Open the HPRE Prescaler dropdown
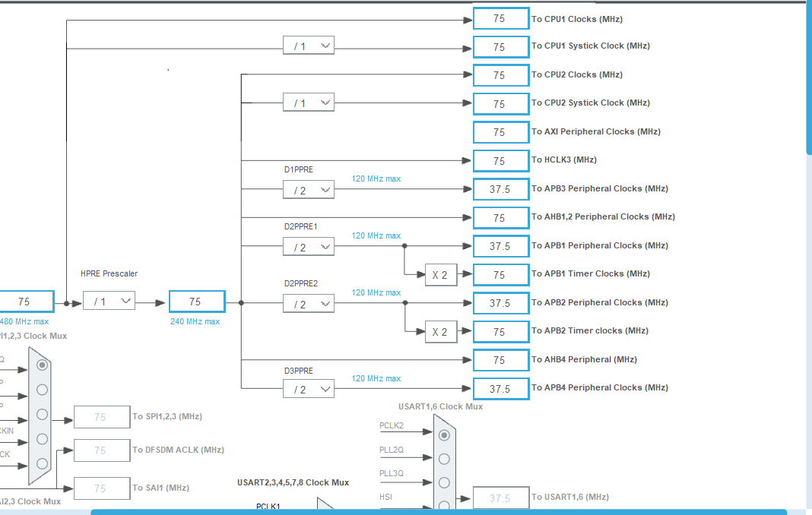Screen dimensions: 812x515 (x=109, y=301)
